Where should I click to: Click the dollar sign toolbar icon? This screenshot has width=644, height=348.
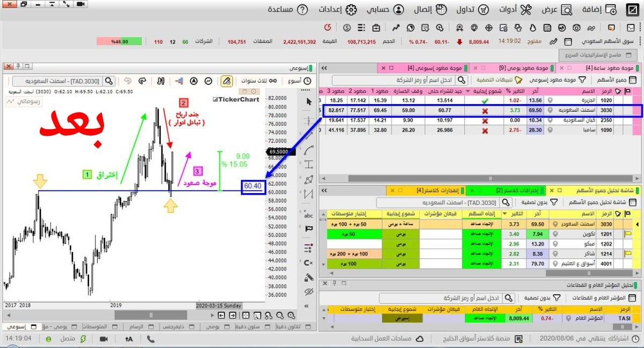(347, 27)
